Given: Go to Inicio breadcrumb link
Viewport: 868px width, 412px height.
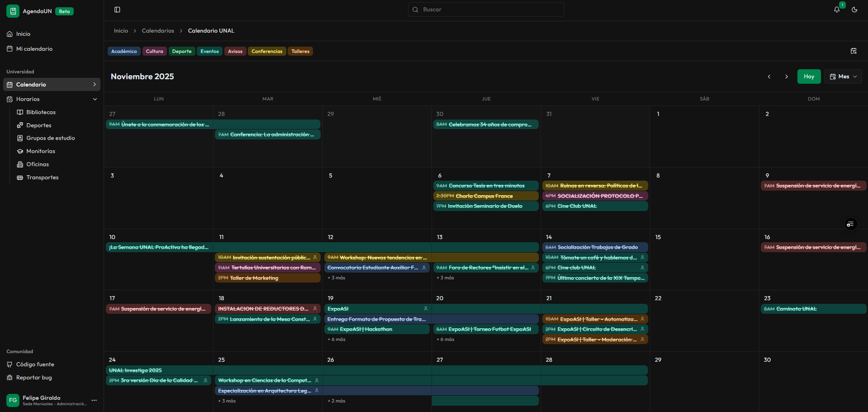Looking at the screenshot, I should [121, 31].
